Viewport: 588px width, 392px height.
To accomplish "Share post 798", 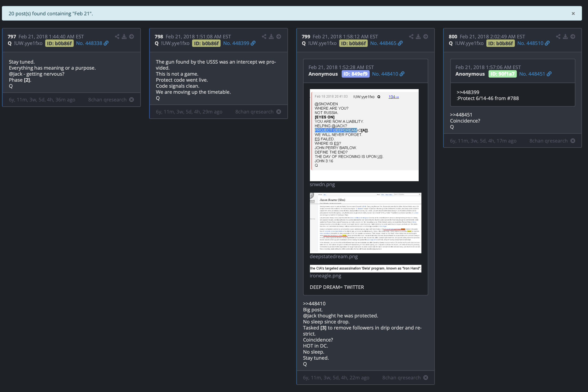I will (264, 36).
